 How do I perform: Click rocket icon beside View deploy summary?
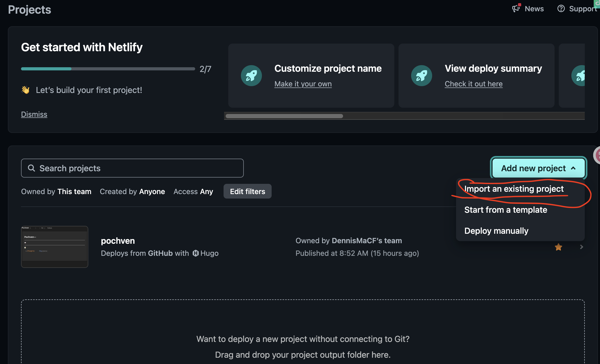click(421, 76)
